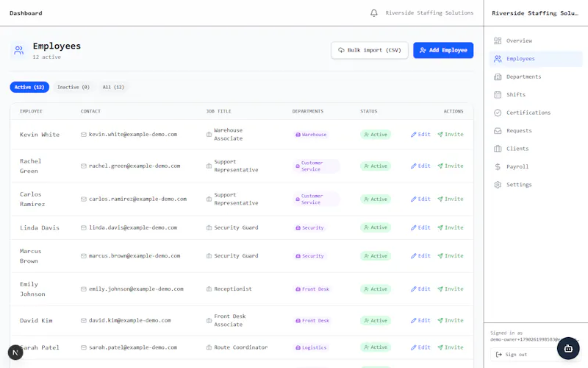
Task: Send an invite to Emily Johnson
Action: [451, 289]
